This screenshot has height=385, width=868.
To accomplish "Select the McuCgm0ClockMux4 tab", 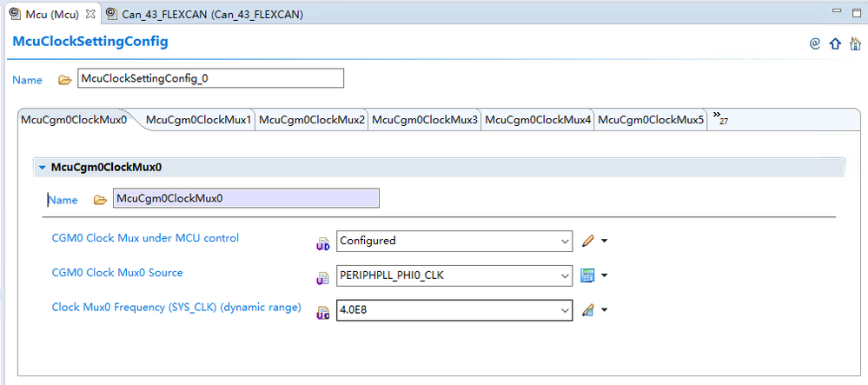I will [538, 120].
